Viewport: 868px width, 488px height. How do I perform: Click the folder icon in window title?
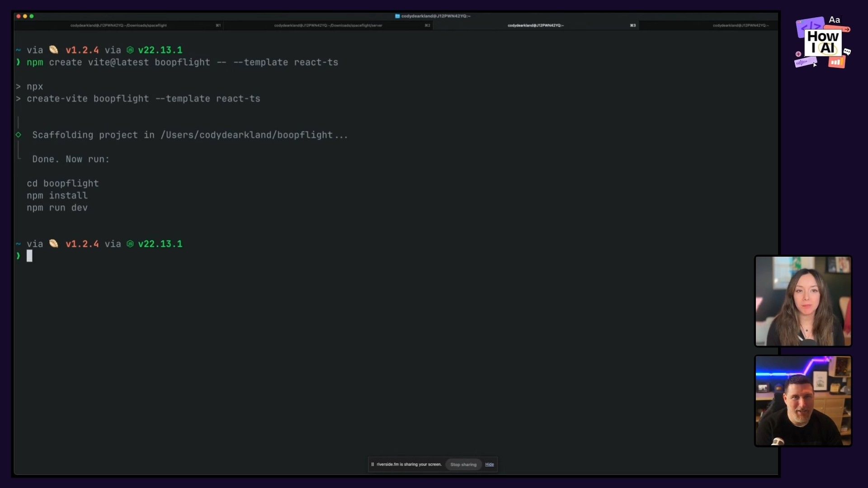point(397,16)
